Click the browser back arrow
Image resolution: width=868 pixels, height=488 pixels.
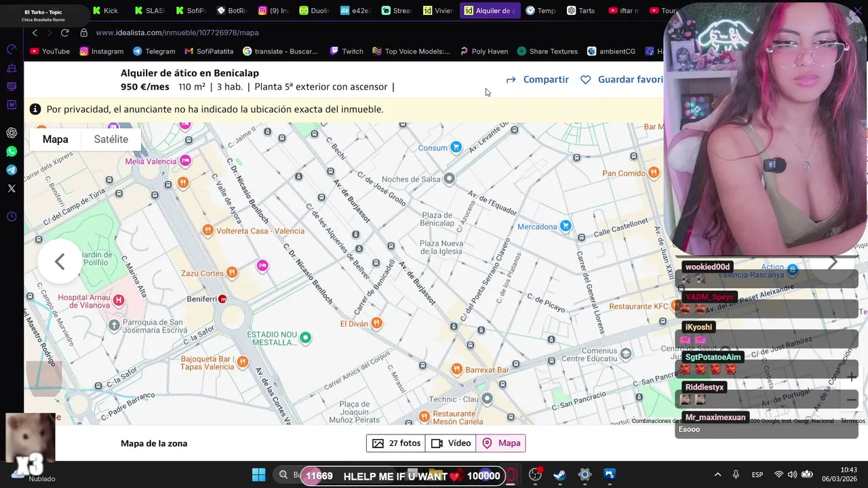point(35,33)
